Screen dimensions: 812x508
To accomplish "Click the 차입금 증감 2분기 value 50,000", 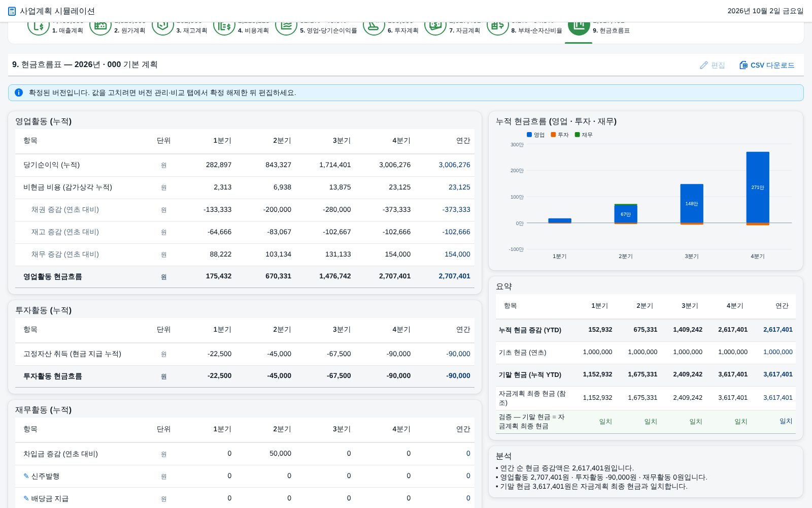I will pos(280,454).
